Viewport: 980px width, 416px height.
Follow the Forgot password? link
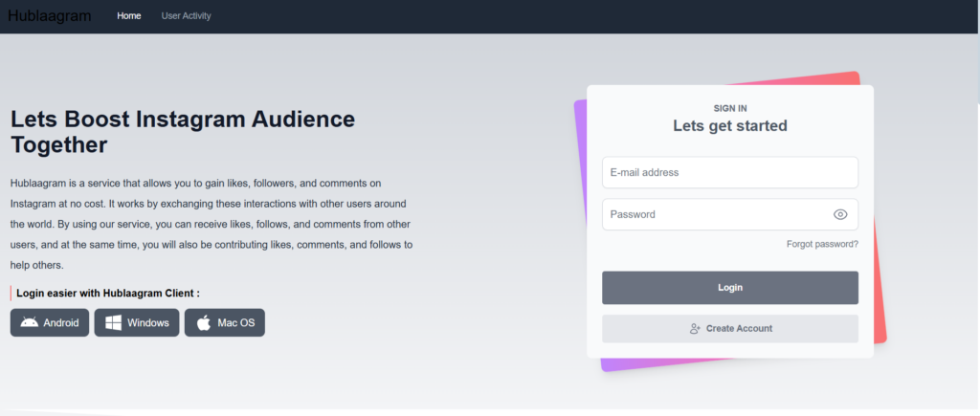point(822,244)
